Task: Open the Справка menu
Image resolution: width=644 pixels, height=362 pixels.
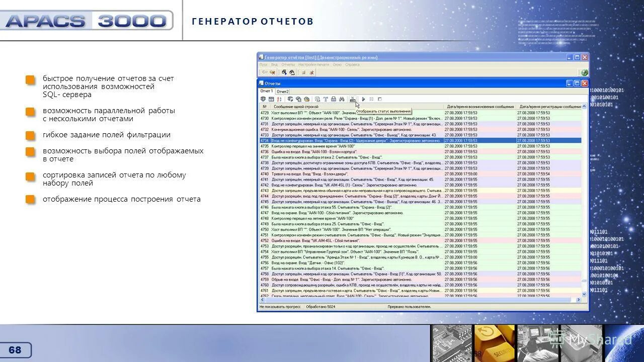Action: coord(352,64)
